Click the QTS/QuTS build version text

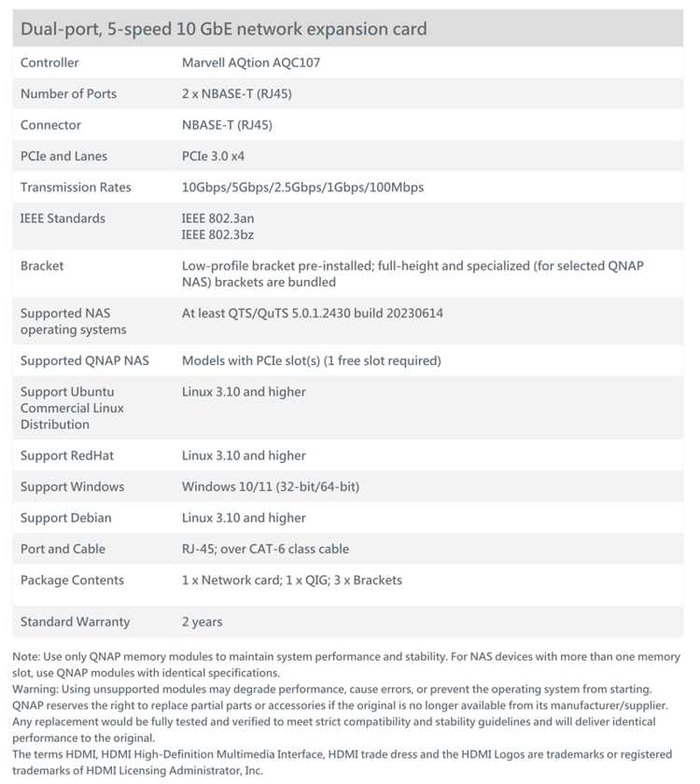(x=313, y=313)
